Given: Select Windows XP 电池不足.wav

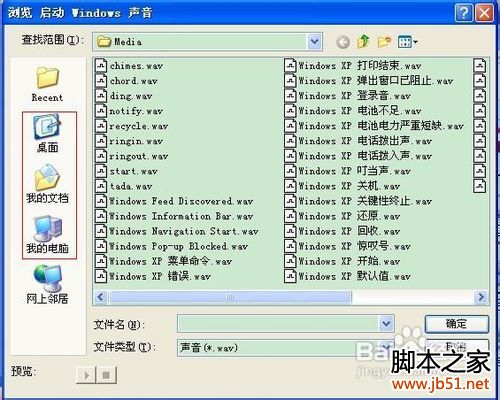Looking at the screenshot, I should [353, 111].
